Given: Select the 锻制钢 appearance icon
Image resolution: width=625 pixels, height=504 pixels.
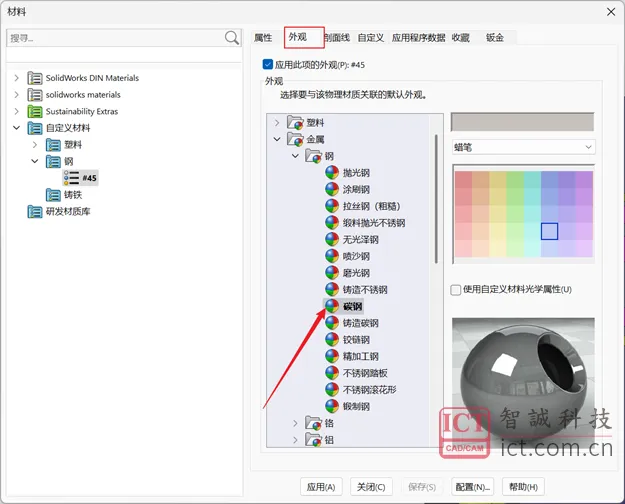Looking at the screenshot, I should coord(333,407).
